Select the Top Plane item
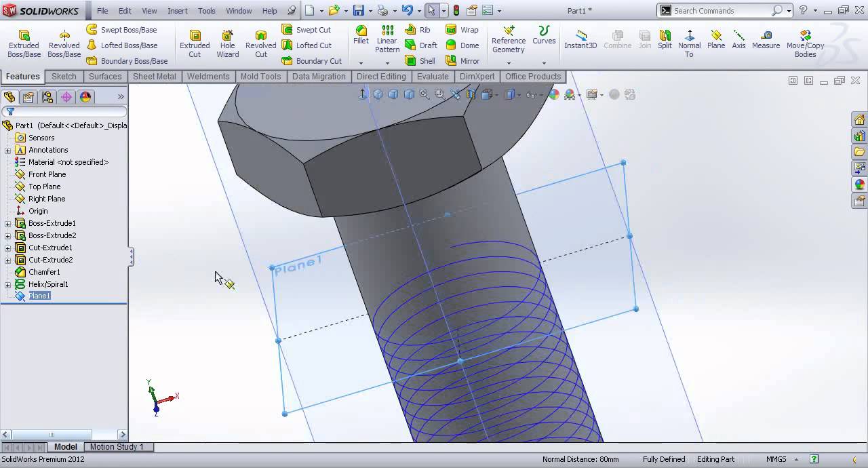 (44, 187)
